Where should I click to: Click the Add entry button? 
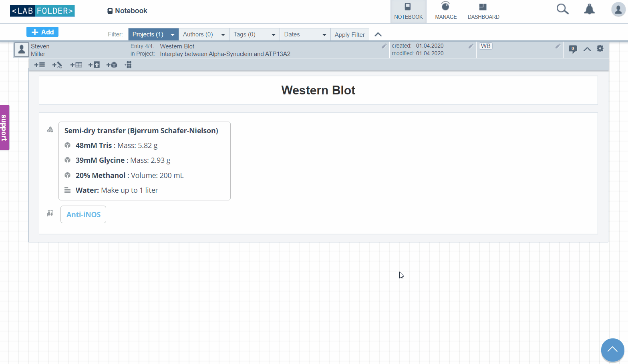tap(42, 32)
